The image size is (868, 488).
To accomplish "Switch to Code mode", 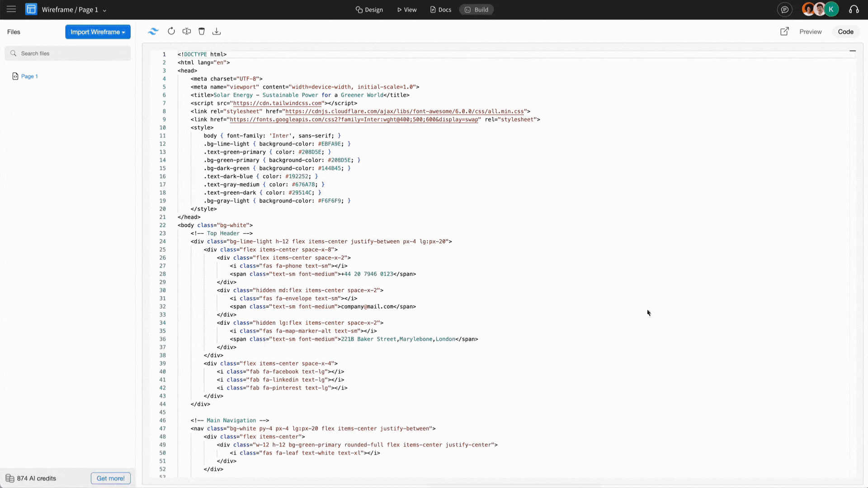I will pos(846,32).
